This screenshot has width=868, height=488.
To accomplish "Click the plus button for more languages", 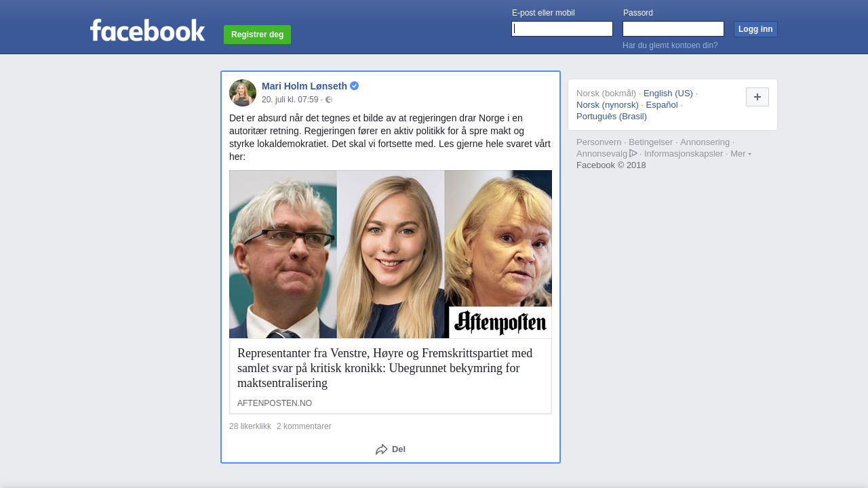I will point(757,97).
